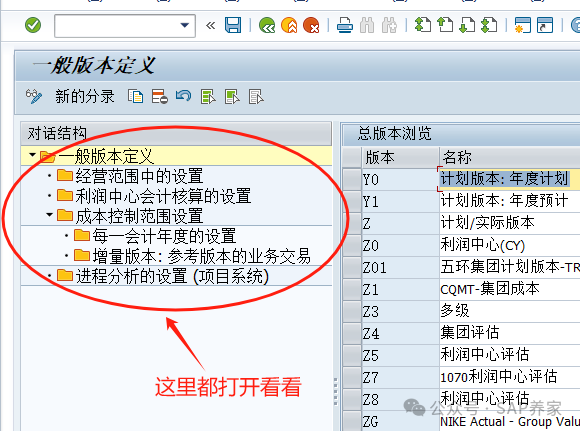Image resolution: width=580 pixels, height=431 pixels.
Task: Click the Select Block icon
Action: click(x=232, y=97)
